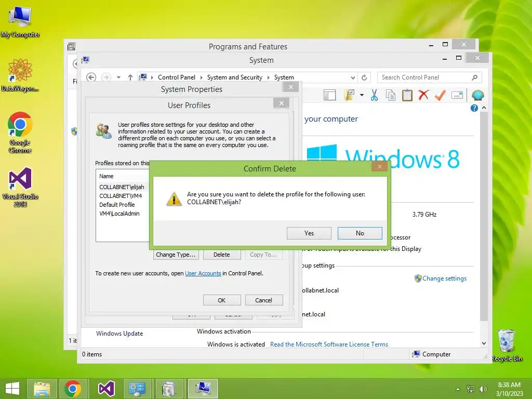This screenshot has height=399, width=532.
Task: Open Chrome from the taskbar
Action: (x=73, y=389)
